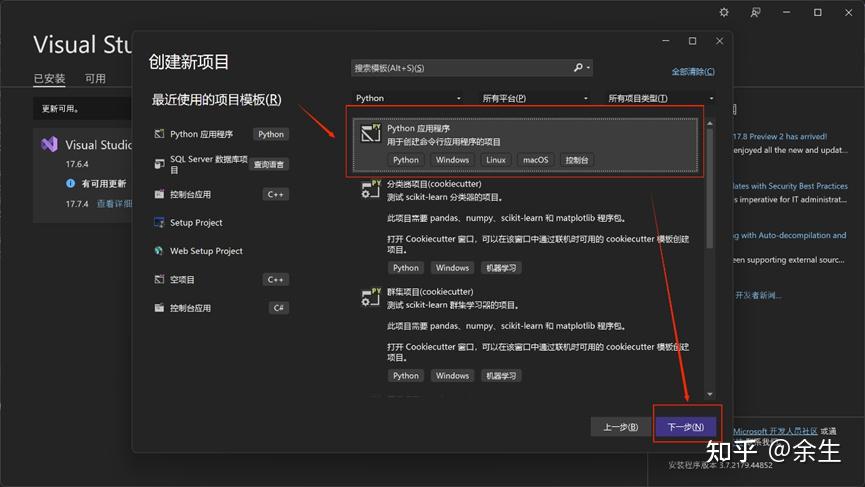Click the Linux tag on Python 应用程序
This screenshot has width=865, height=487.
pyautogui.click(x=495, y=160)
